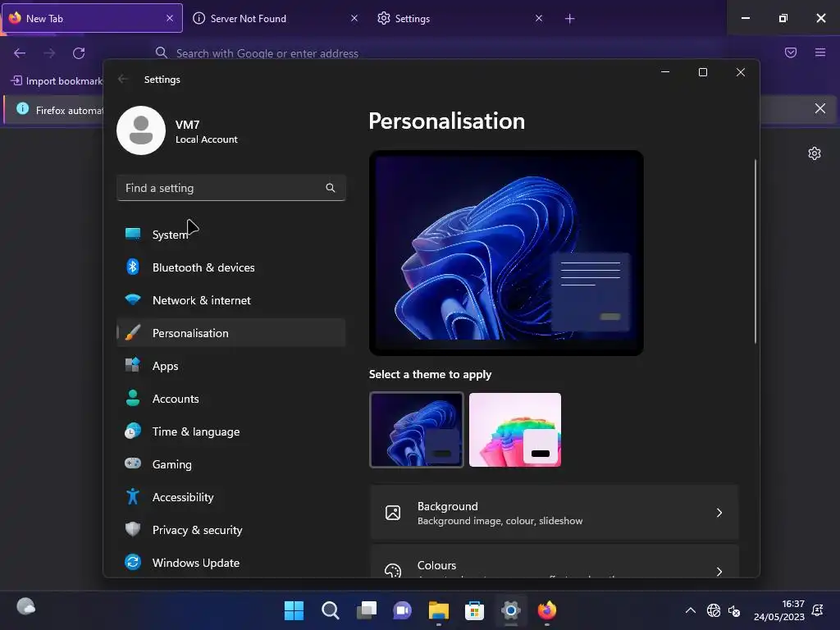The width and height of the screenshot is (840, 630).
Task: Click the Settings window vertical scrollbar
Action: pos(756,251)
